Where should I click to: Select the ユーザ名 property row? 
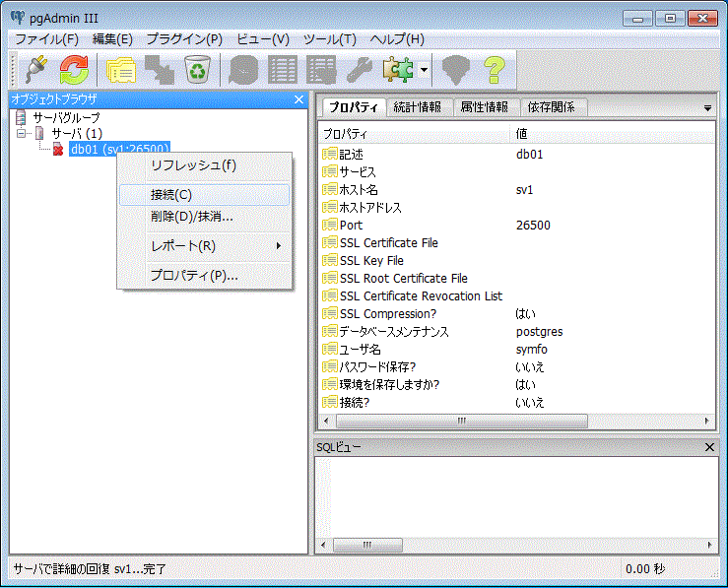(517, 349)
